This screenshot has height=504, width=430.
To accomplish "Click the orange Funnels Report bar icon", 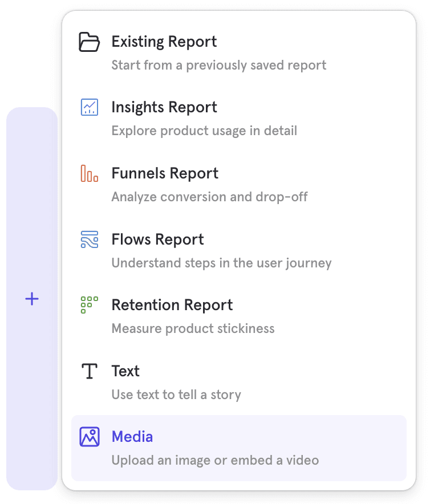I will click(89, 173).
